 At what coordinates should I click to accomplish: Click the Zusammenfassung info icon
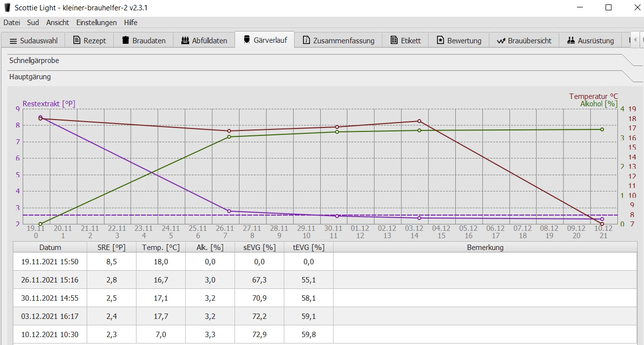(x=306, y=40)
